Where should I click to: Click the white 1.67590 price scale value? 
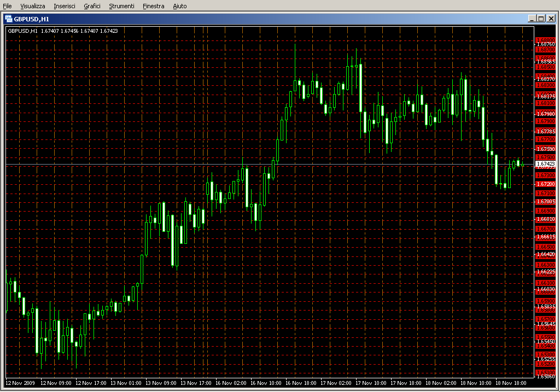[x=546, y=149]
